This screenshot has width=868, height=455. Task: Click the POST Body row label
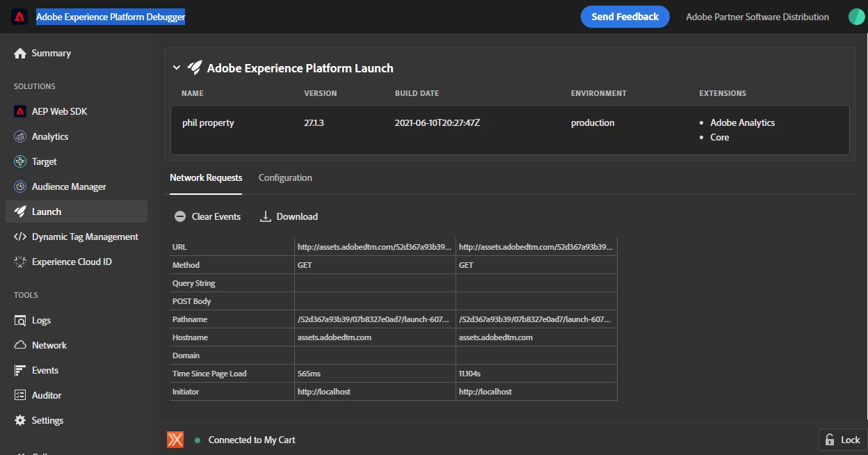[192, 301]
